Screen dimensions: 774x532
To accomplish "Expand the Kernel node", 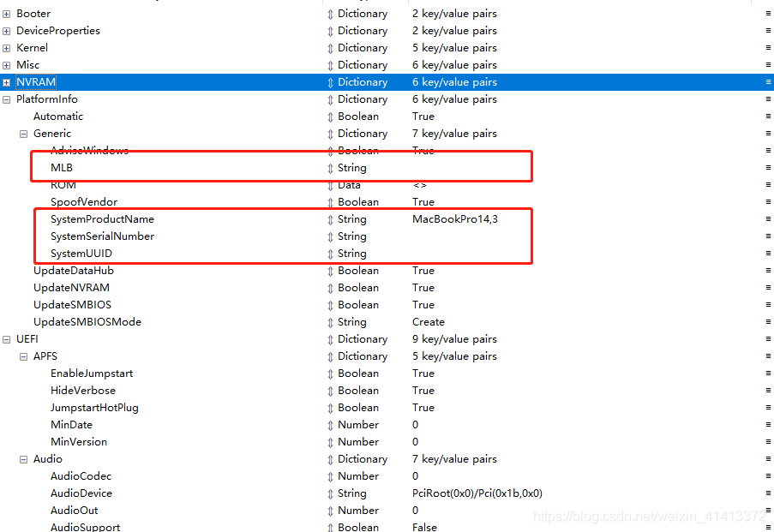I will pos(6,48).
